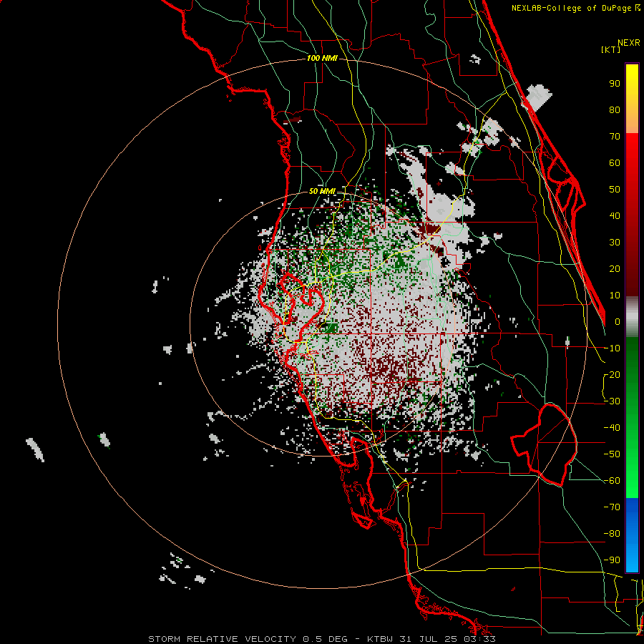Click the positive 70 value on velocity scale

coord(615,137)
